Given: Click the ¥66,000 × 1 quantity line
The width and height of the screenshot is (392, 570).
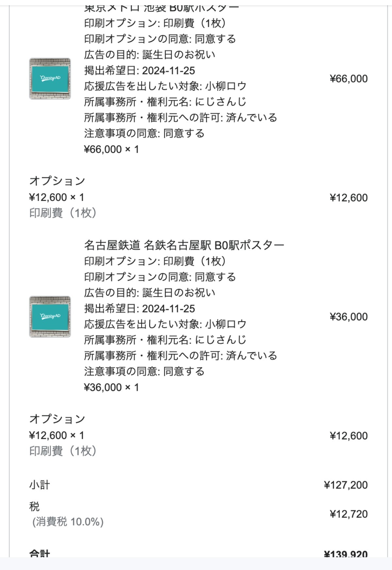Looking at the screenshot, I should tap(111, 149).
